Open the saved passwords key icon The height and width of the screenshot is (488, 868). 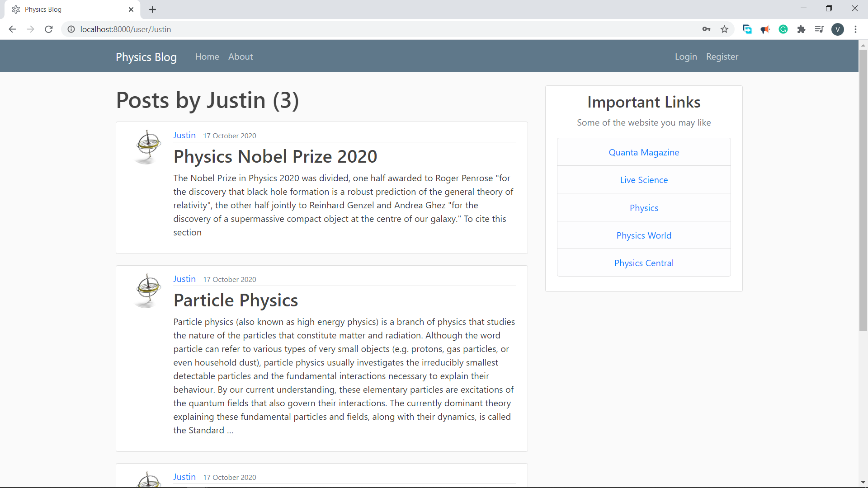(706, 29)
